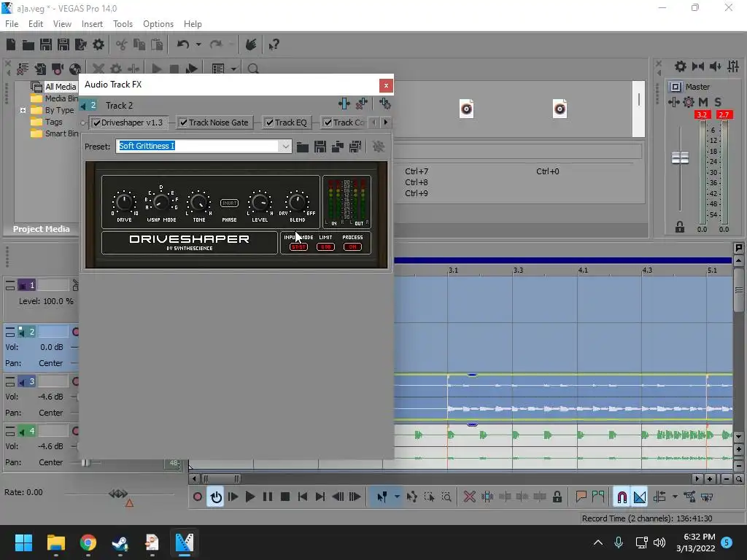
Task: Click the Master bus lock icon
Action: coord(679,227)
